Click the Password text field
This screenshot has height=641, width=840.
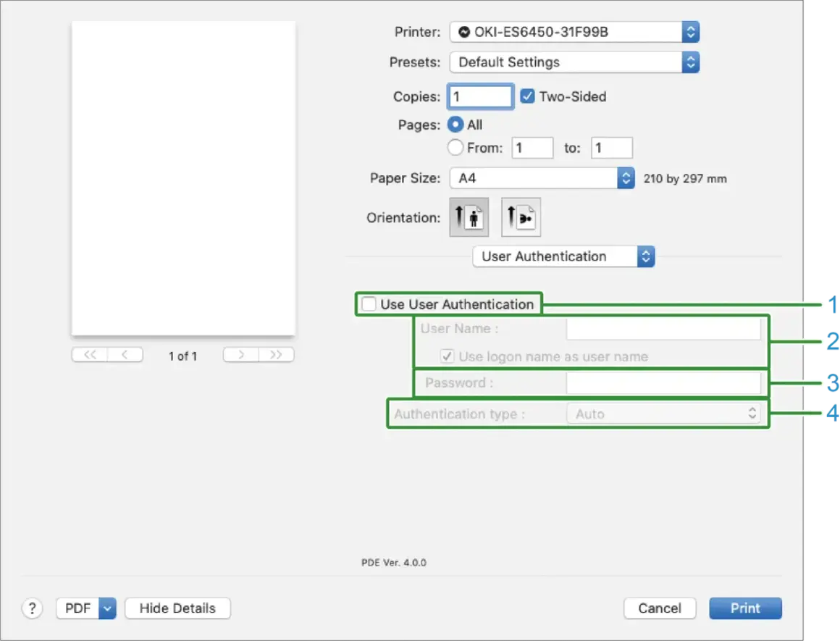663,382
